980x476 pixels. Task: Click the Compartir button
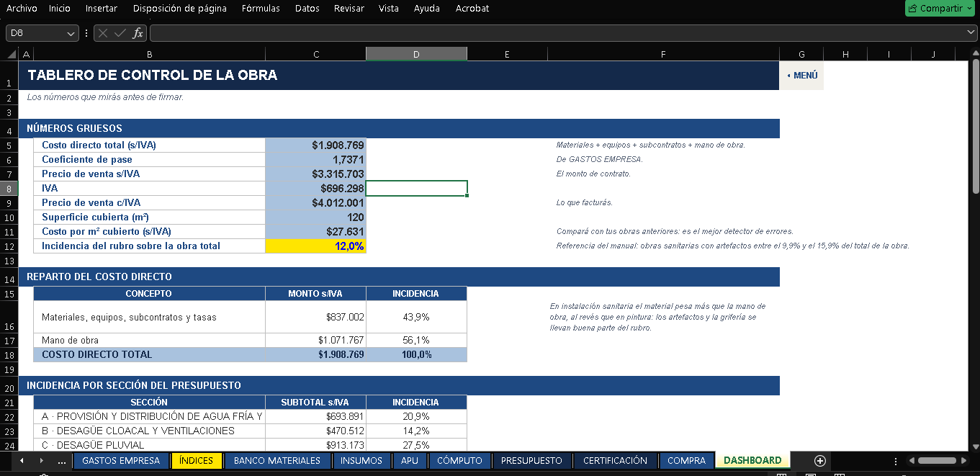click(940, 9)
